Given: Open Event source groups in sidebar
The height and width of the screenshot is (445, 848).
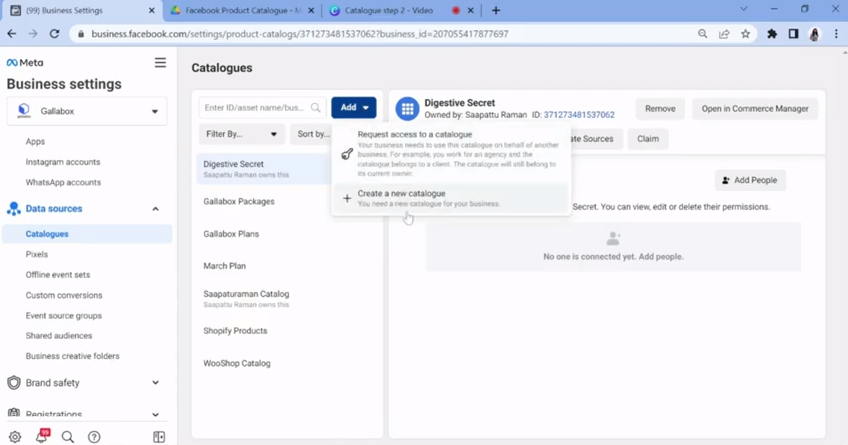Looking at the screenshot, I should click(64, 316).
